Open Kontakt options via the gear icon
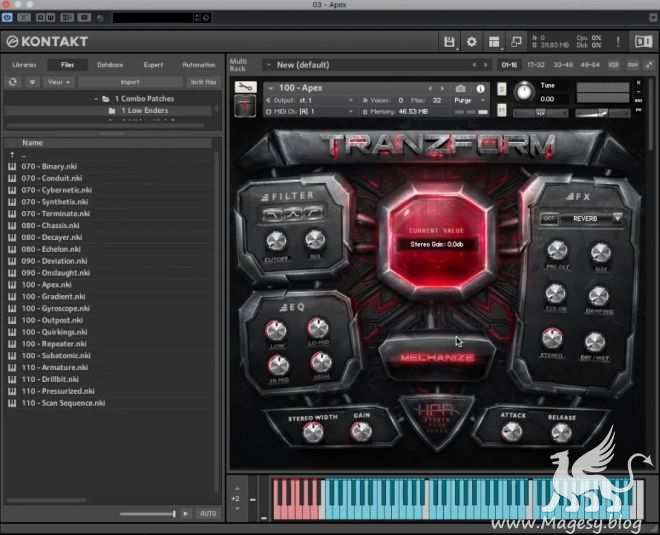Viewport: 660px width, 535px height. (471, 42)
